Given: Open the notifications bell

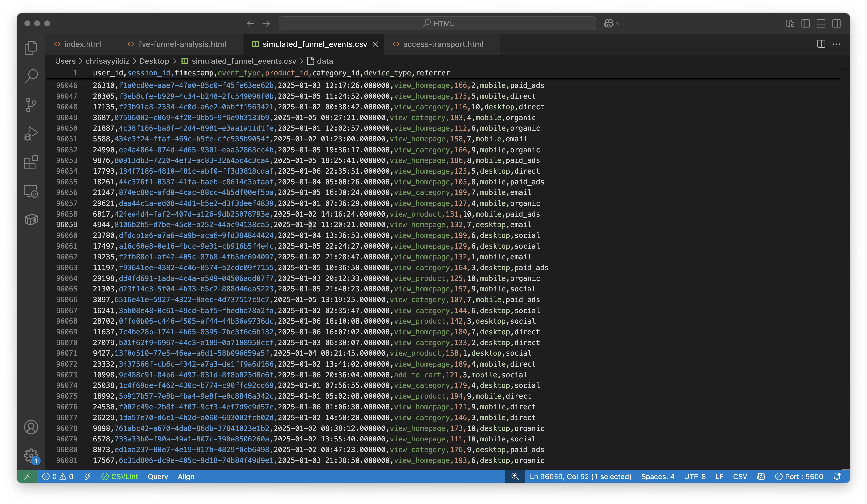Looking at the screenshot, I should point(837,476).
